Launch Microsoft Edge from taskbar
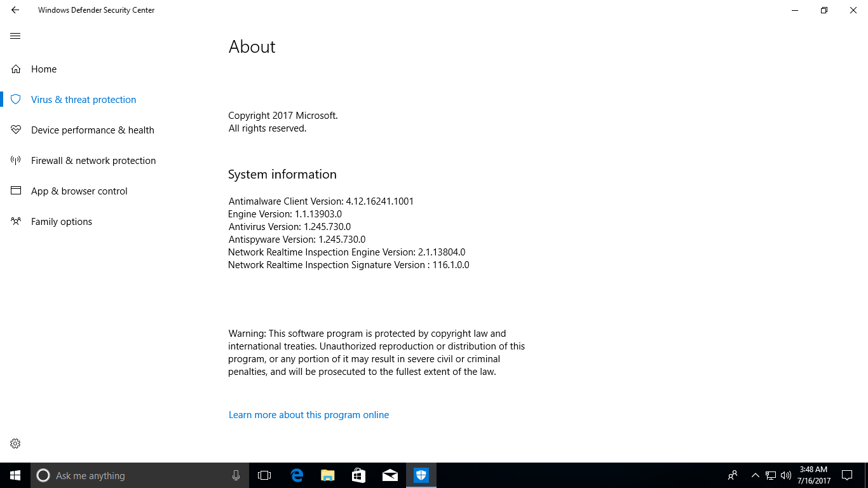The height and width of the screenshot is (488, 868). [296, 475]
